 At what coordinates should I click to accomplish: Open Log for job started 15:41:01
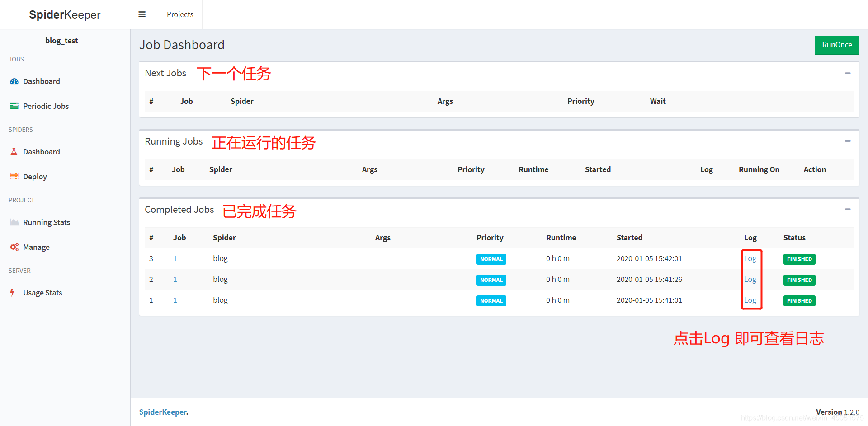coord(750,300)
